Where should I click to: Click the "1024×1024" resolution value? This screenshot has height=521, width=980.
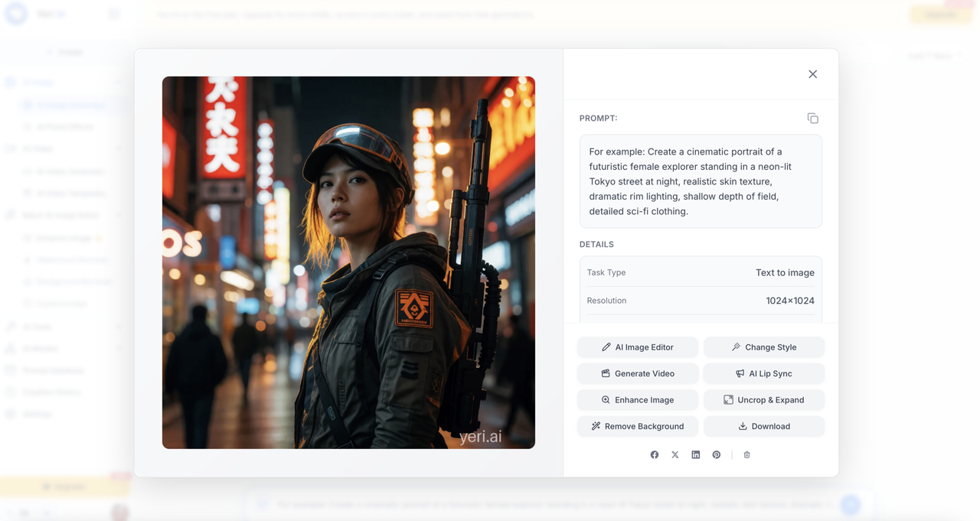790,301
